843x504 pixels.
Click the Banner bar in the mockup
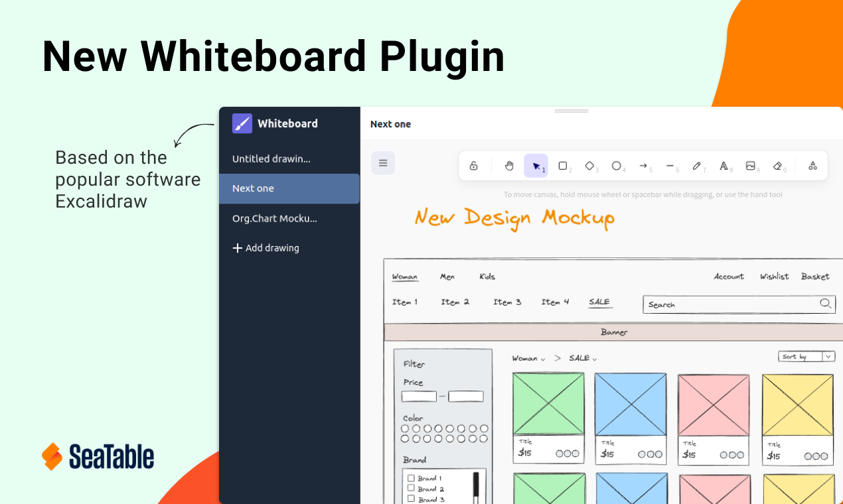[614, 332]
